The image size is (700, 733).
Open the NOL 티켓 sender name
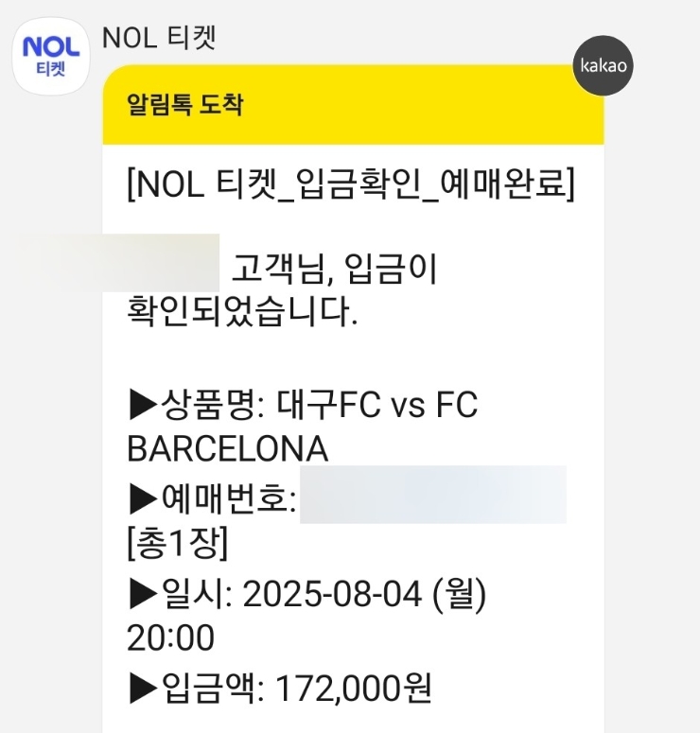tap(159, 38)
